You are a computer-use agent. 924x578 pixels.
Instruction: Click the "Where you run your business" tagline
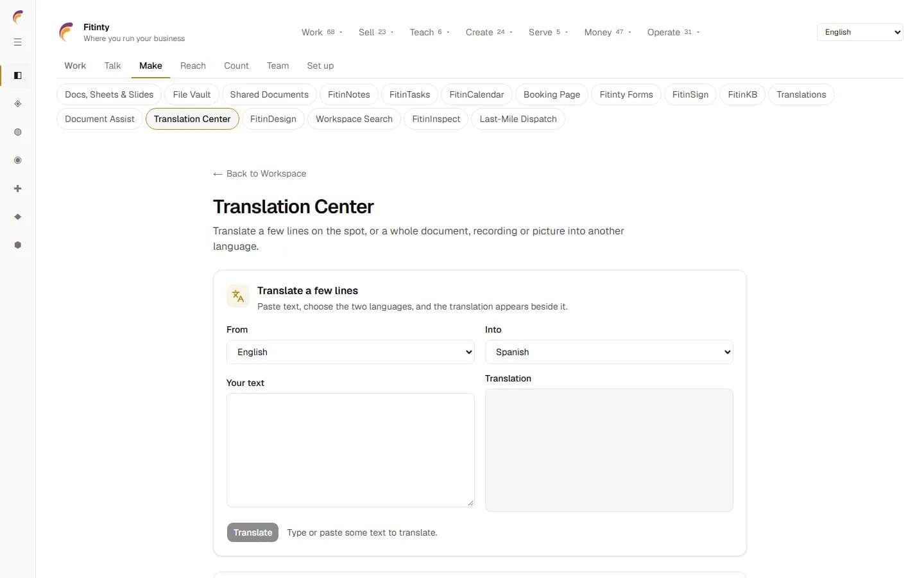point(134,39)
